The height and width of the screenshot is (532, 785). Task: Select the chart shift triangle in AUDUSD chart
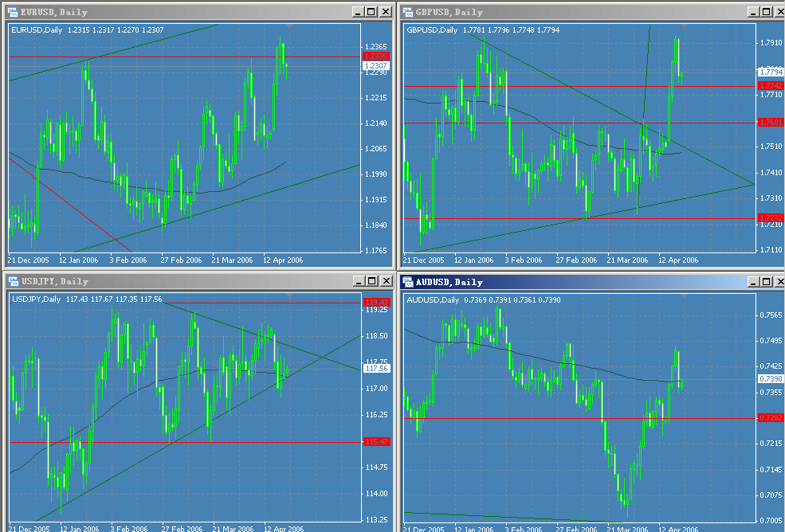684,296
